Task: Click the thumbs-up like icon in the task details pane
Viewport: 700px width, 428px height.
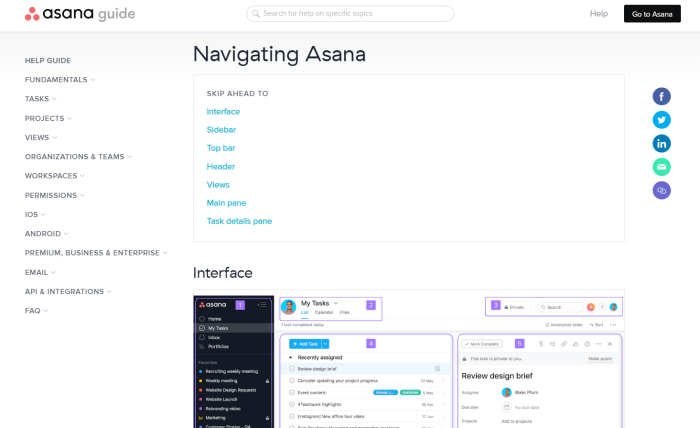Action: click(x=575, y=344)
